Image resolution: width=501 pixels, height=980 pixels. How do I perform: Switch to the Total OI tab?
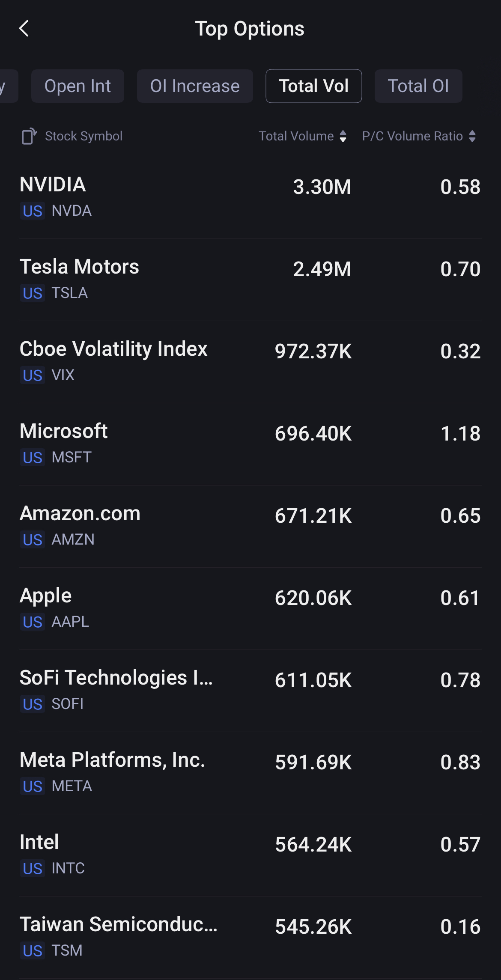coord(418,86)
